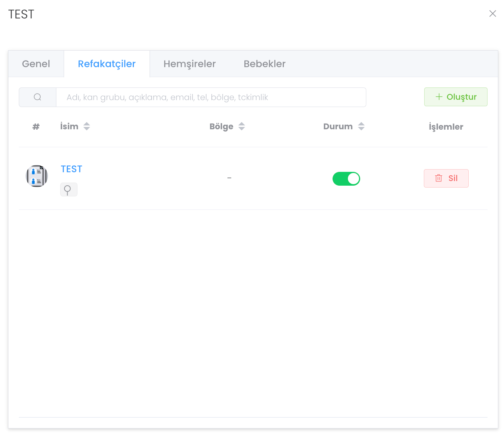Click the magnifier search icon
504x435 pixels.
(38, 97)
